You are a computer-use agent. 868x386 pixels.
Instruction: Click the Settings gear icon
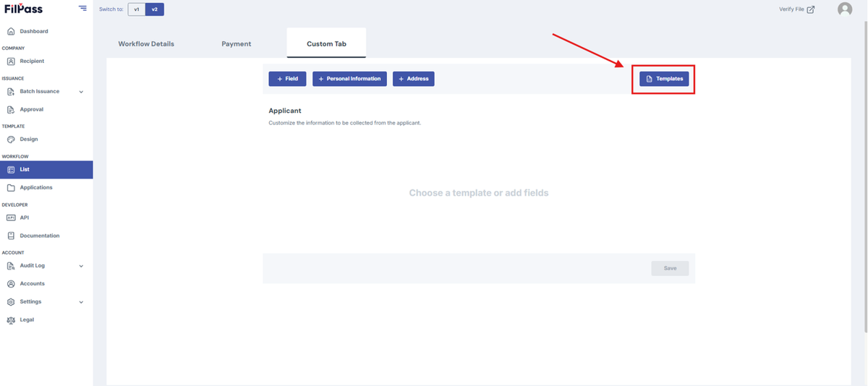11,302
